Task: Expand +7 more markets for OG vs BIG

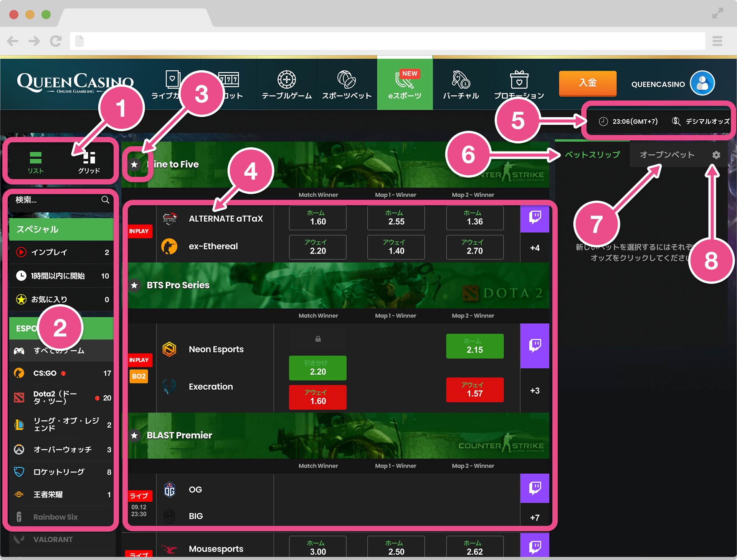Action: tap(535, 517)
